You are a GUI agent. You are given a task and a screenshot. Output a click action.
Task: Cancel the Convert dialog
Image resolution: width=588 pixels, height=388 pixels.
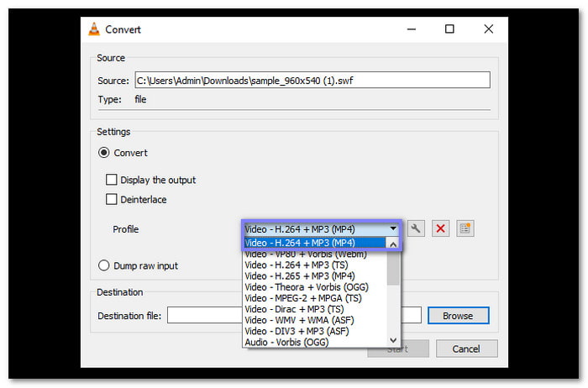click(466, 349)
